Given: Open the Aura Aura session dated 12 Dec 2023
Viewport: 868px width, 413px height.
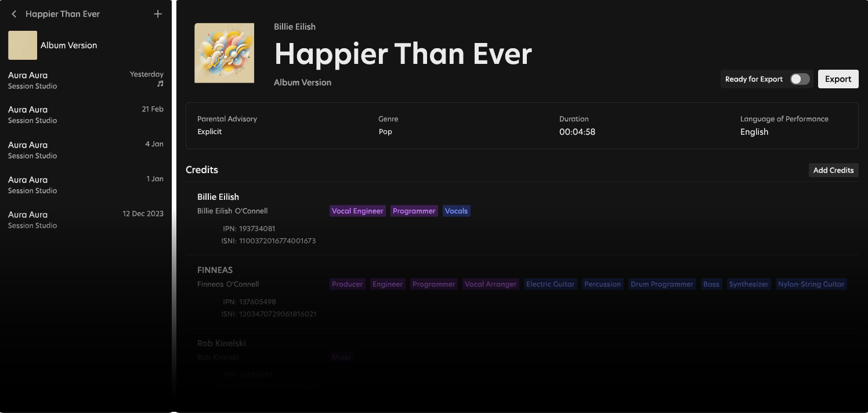Looking at the screenshot, I should tap(86, 220).
